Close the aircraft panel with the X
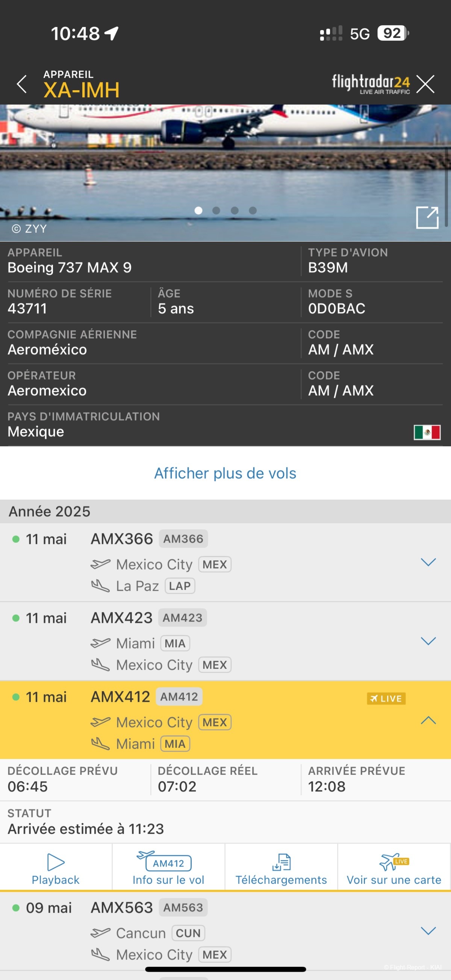The image size is (451, 980). [425, 84]
